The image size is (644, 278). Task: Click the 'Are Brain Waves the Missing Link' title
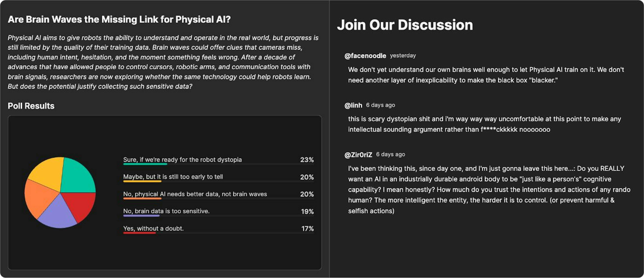(119, 19)
